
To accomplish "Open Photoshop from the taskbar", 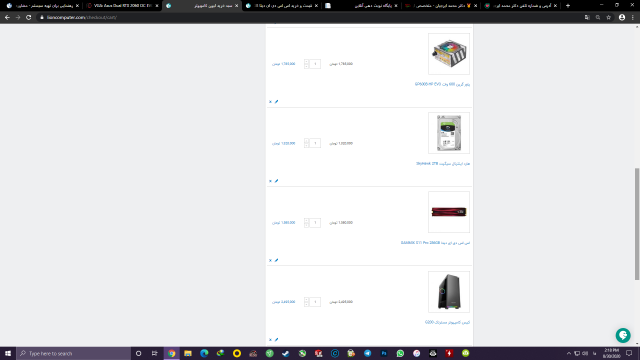I will click(384, 353).
